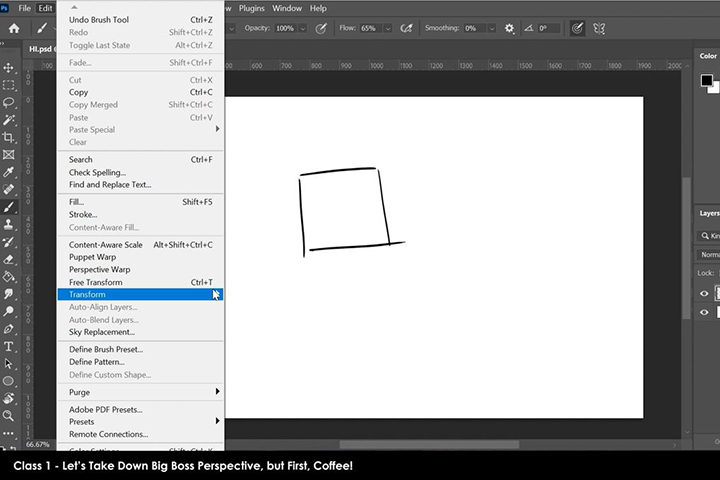Screen dimensions: 720x480
Task: Choose Sky Replacement...
Action: pos(140,332)
